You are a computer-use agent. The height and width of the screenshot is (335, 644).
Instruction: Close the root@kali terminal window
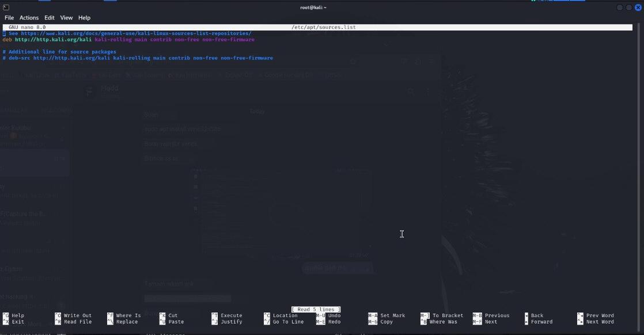[x=638, y=7]
